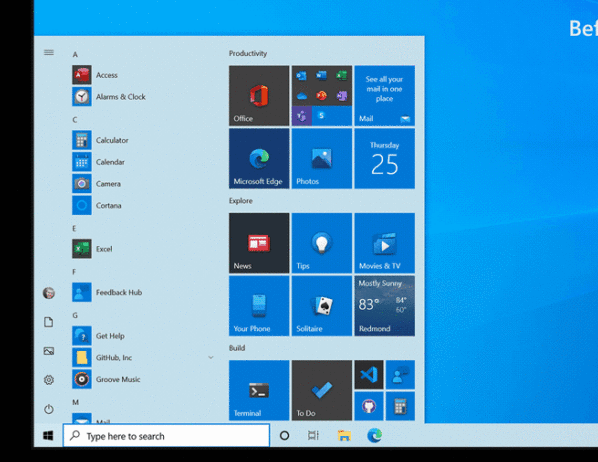Launch Your Phone tile
The image size is (598, 462).
259,306
